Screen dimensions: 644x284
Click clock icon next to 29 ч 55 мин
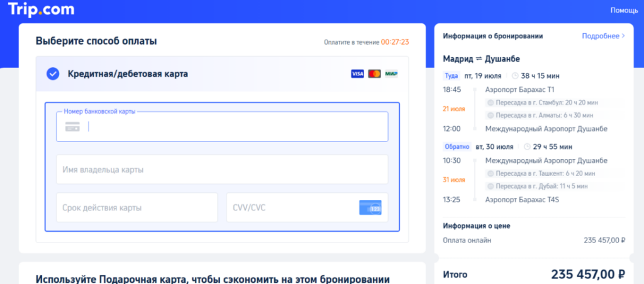tap(527, 147)
